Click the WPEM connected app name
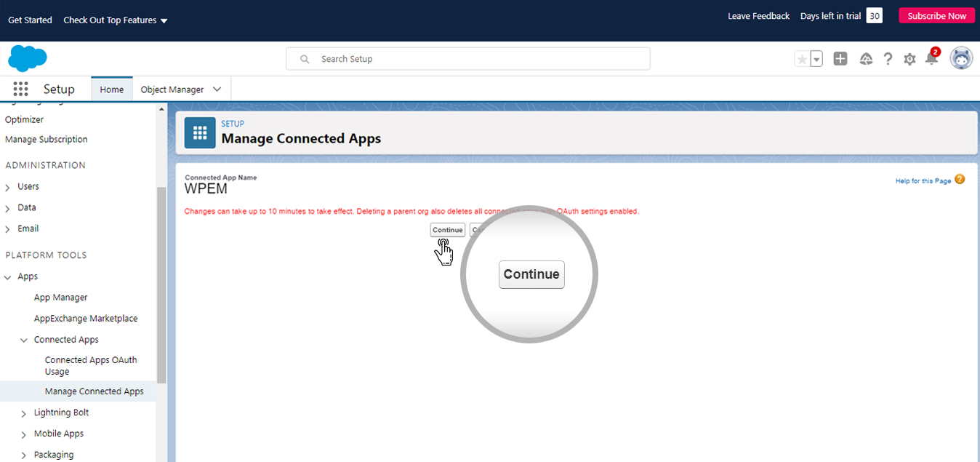The height and width of the screenshot is (462, 980). pos(206,189)
